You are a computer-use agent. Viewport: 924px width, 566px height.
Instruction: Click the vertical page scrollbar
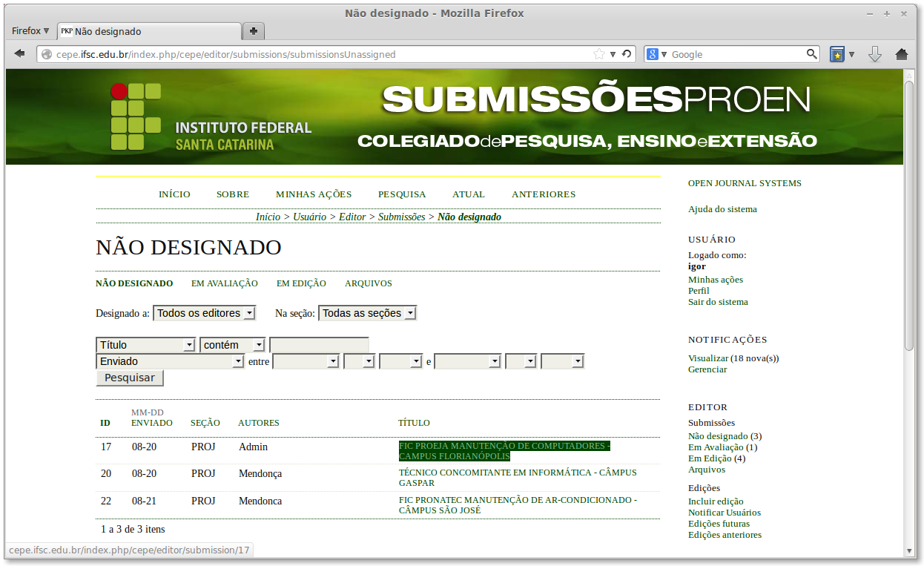pos(909,215)
